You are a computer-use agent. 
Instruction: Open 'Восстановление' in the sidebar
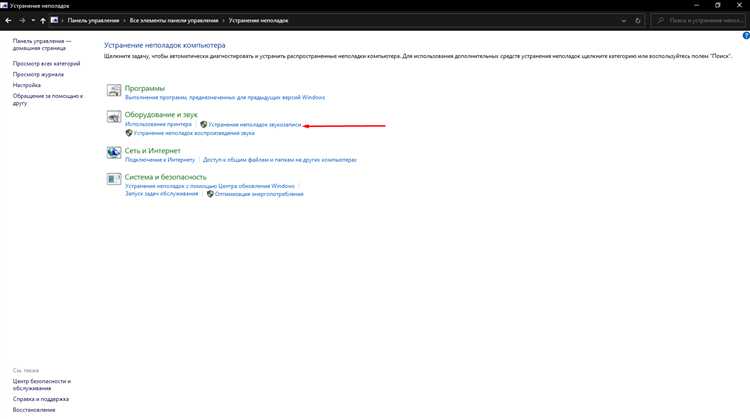click(x=34, y=410)
